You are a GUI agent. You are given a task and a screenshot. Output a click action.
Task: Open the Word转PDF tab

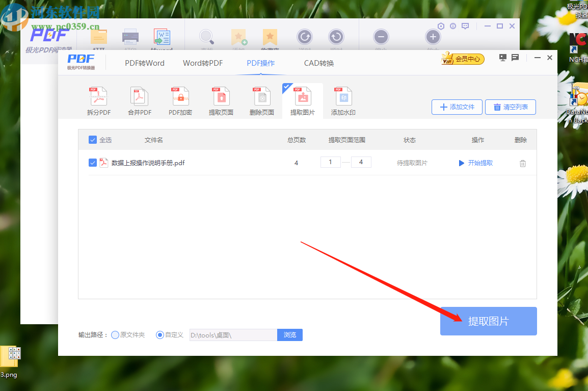tap(202, 63)
